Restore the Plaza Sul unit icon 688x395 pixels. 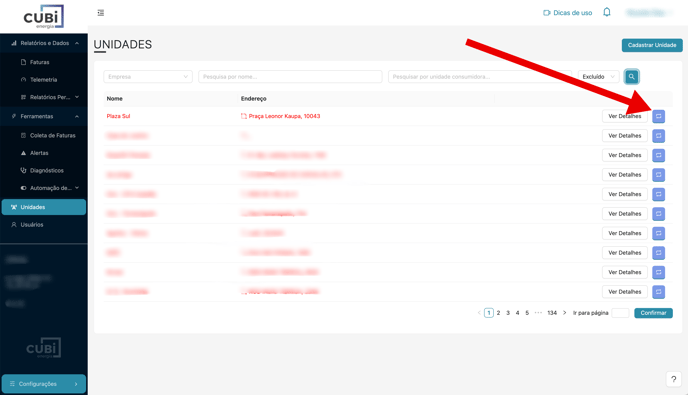tap(658, 116)
